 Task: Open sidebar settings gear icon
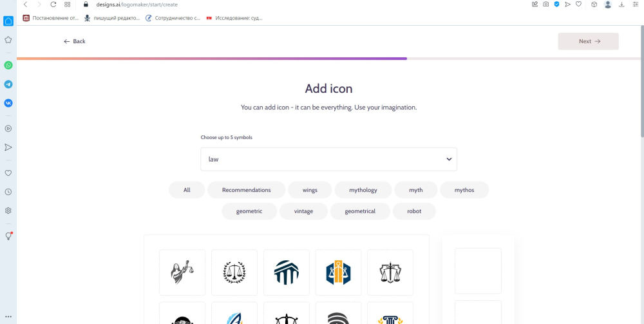[8, 211]
